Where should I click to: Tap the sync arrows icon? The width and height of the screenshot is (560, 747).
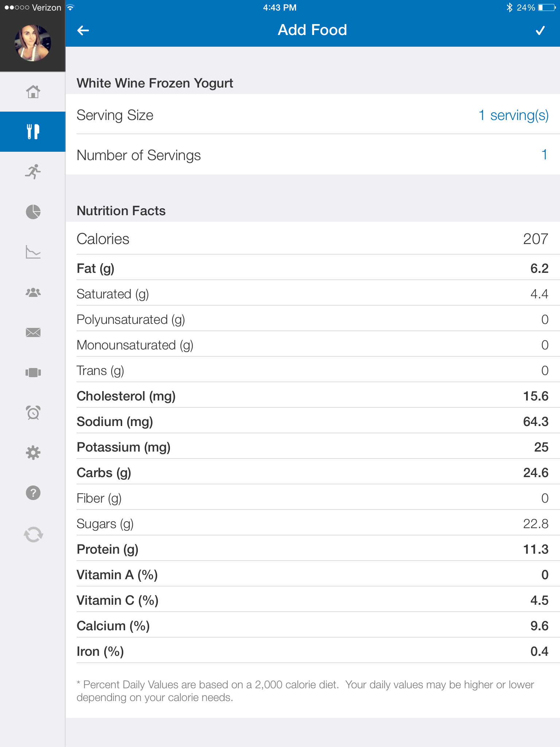[33, 535]
